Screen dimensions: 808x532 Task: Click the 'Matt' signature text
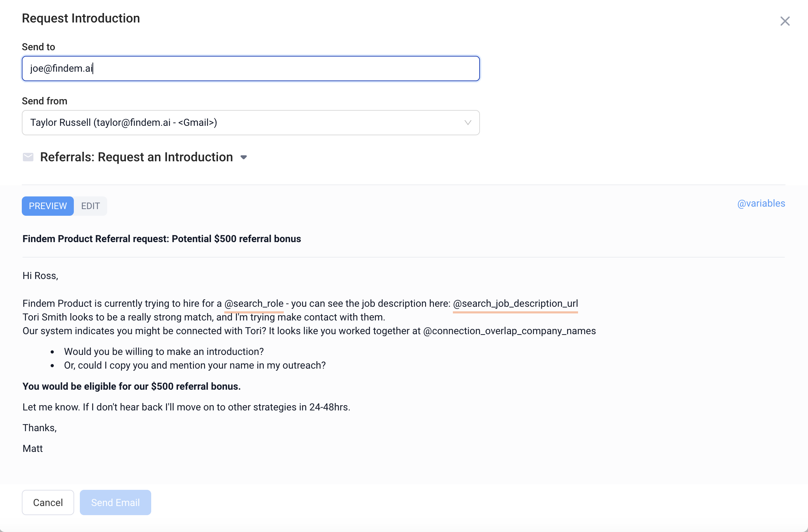33,449
